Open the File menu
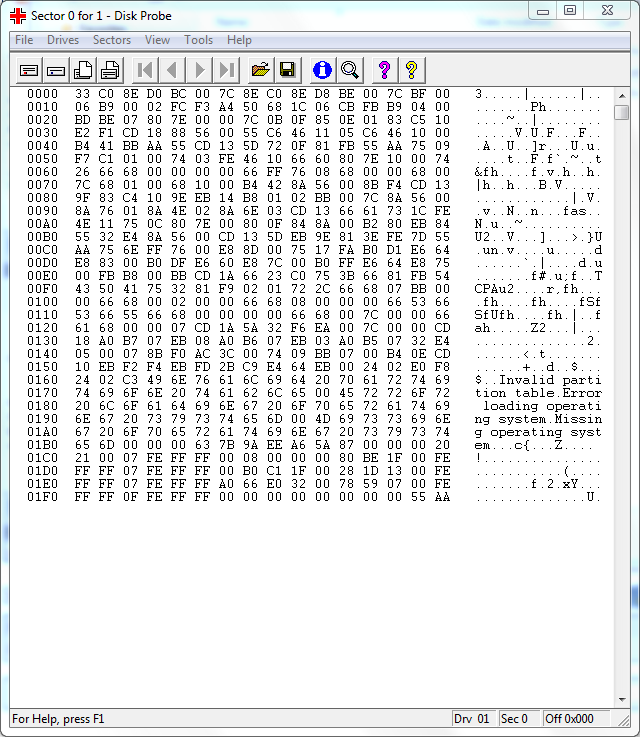640x737 pixels. pyautogui.click(x=24, y=40)
